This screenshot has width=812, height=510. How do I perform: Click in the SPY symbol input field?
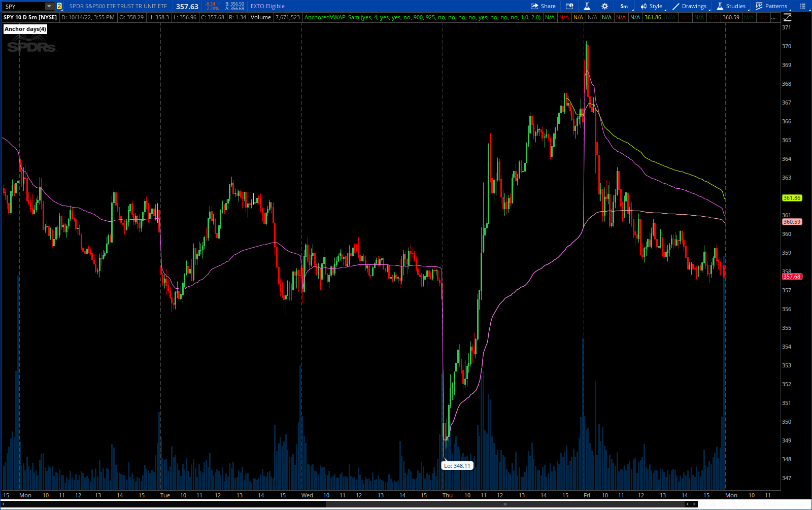(x=23, y=7)
